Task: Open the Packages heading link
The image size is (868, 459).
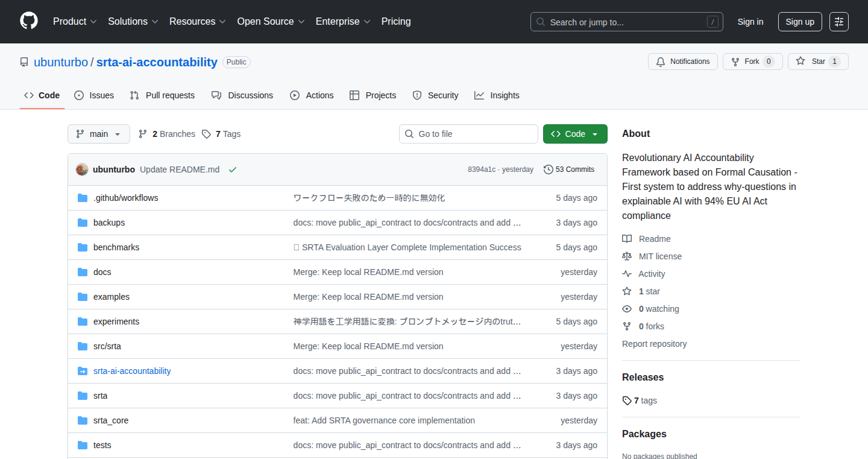Action: [x=644, y=434]
